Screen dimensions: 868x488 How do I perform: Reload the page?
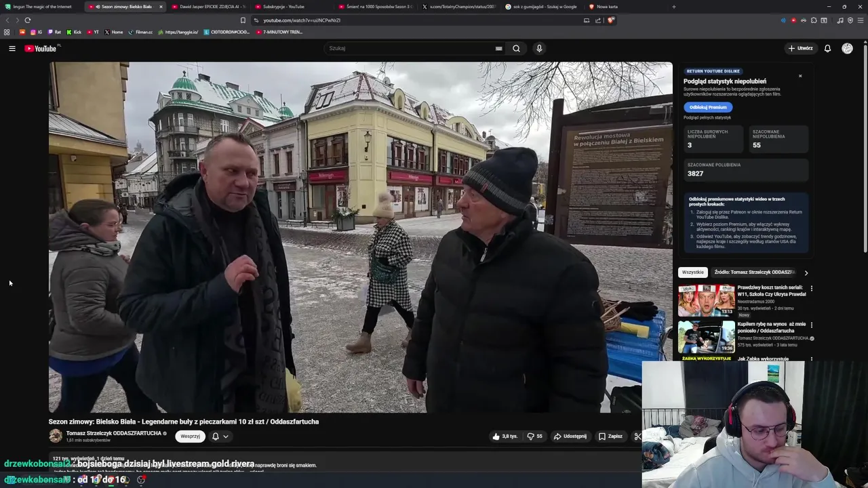(x=28, y=20)
